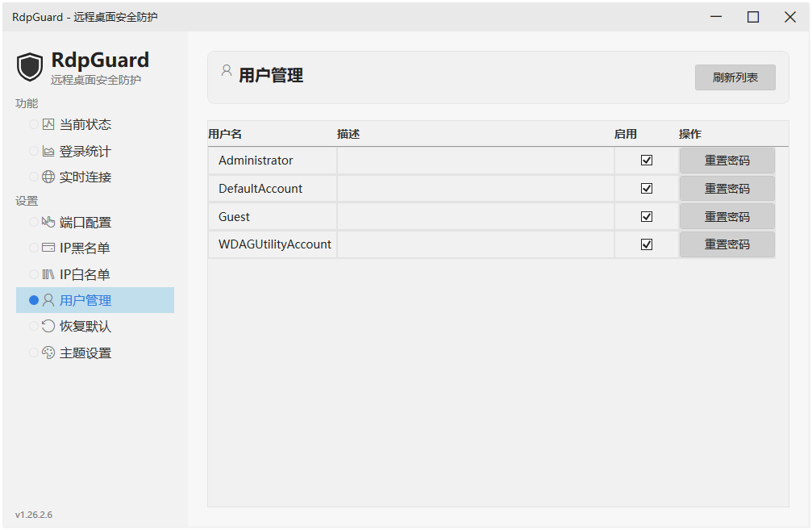Click the 刷新列表 refresh button
Screen dimensions: 812x530
[x=734, y=77]
